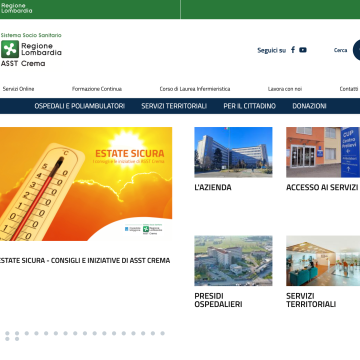Click the Regione Lombardia ASST Crema logo
Viewport: 360px width, 360px height.
pyautogui.click(x=31, y=50)
